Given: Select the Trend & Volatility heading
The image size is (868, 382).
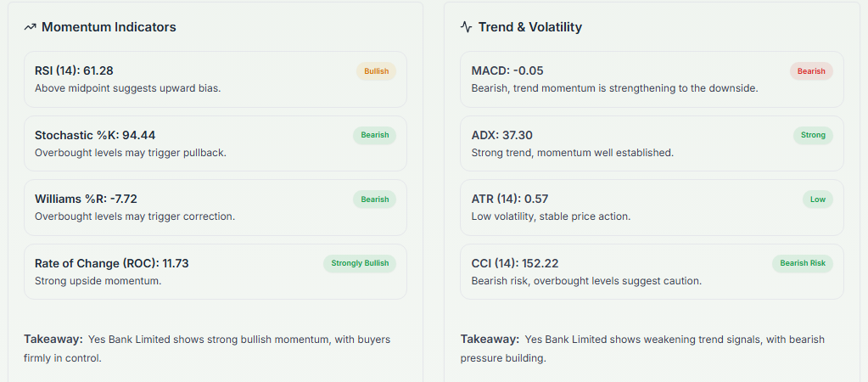Looking at the screenshot, I should [x=529, y=27].
